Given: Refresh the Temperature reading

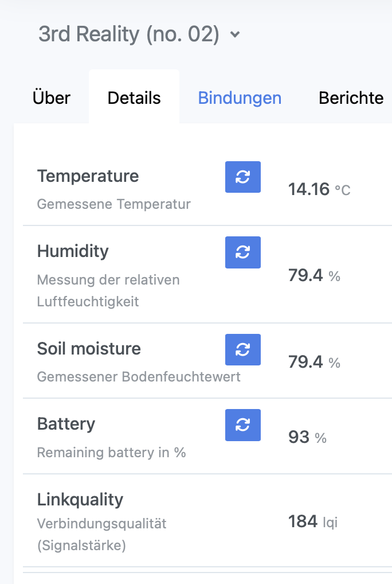Looking at the screenshot, I should point(242,177).
